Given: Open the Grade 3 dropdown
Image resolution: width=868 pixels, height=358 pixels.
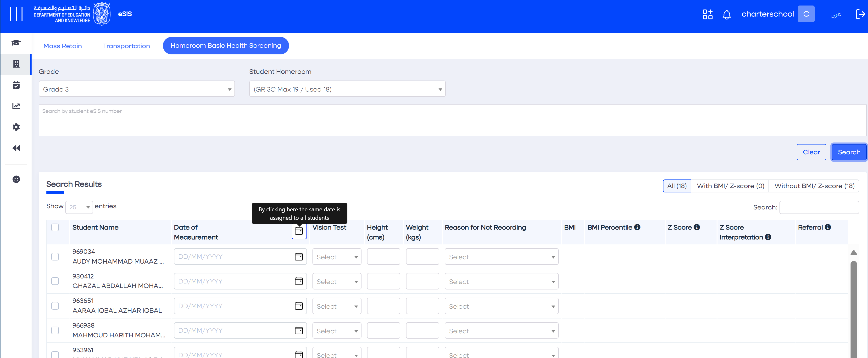Looking at the screenshot, I should (136, 89).
